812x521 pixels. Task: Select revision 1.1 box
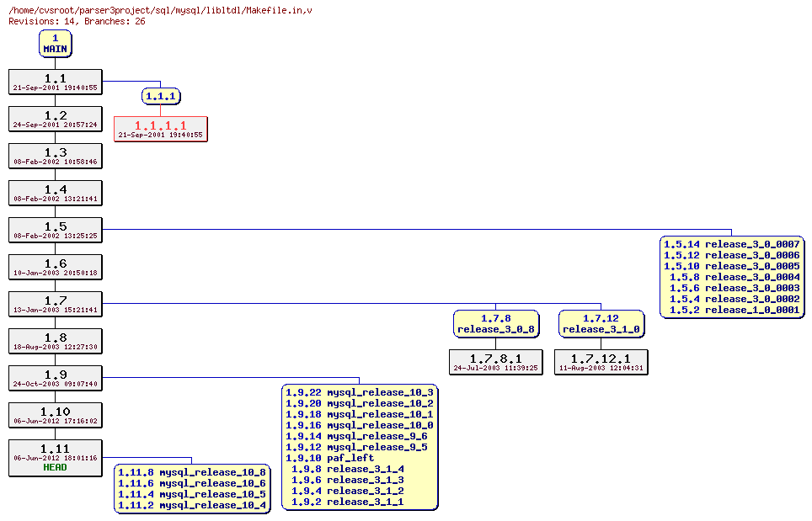point(56,82)
